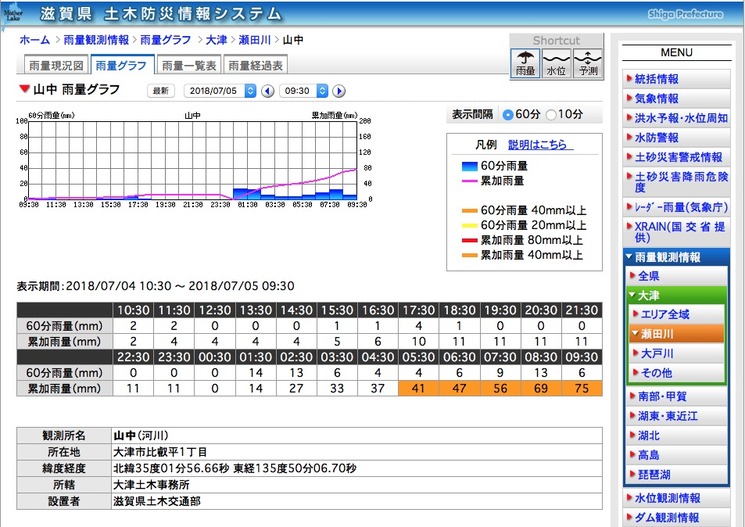Screen dimensions: 745x527
Task: Open ダム観測情報 menu item
Action: click(x=677, y=517)
